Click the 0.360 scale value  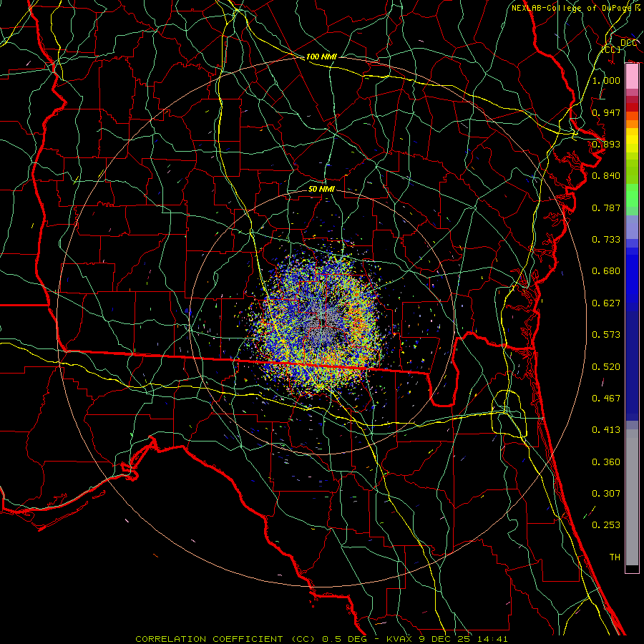(606, 462)
